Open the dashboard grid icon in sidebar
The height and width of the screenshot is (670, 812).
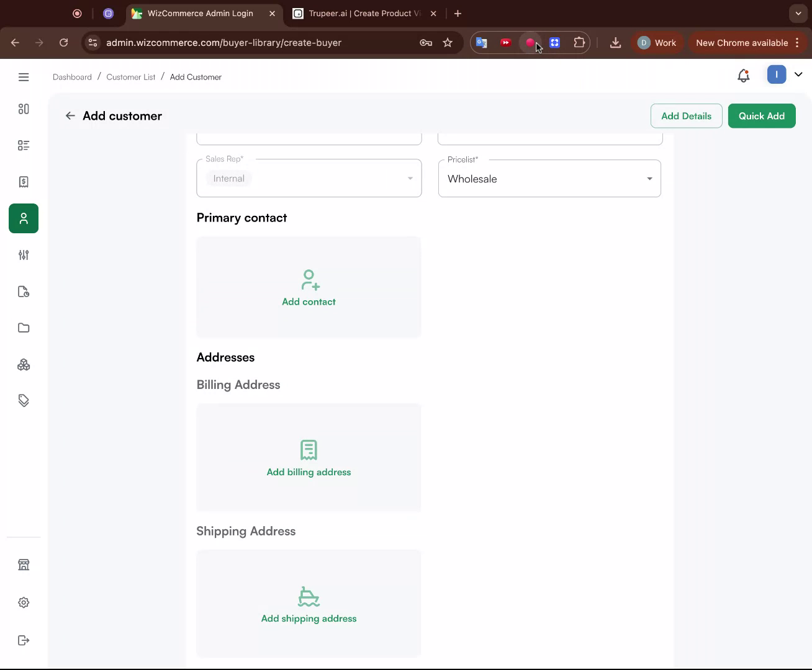pyautogui.click(x=24, y=109)
